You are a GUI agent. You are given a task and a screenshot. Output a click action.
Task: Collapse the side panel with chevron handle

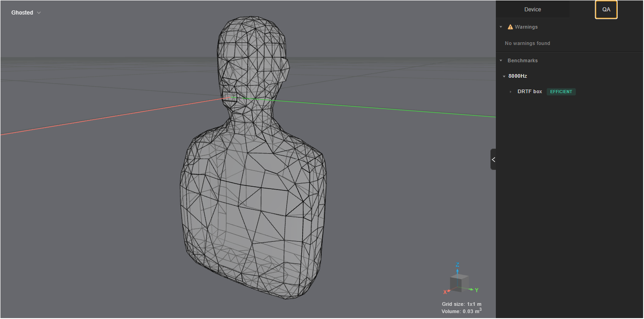pos(493,159)
